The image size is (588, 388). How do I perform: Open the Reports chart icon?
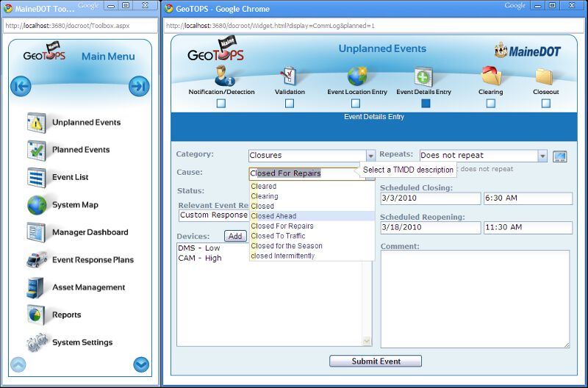pos(35,315)
